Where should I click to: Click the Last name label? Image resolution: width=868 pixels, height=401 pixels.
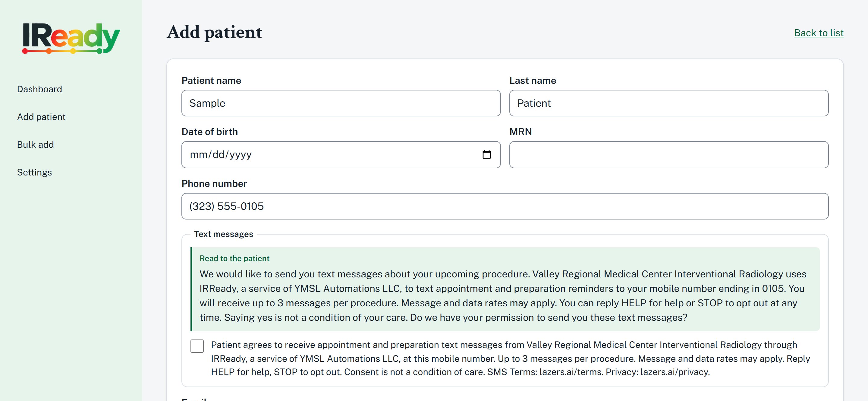point(532,81)
